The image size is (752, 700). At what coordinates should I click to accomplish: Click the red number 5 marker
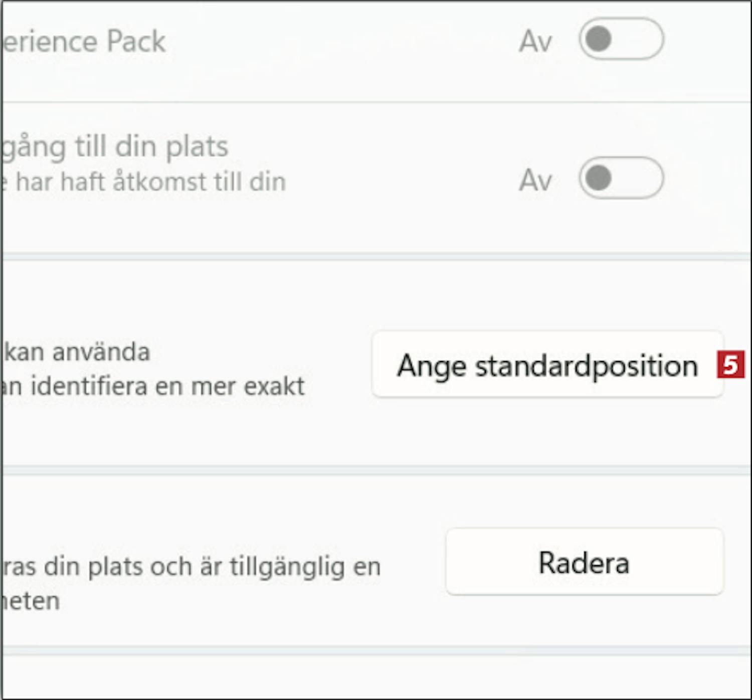point(730,365)
